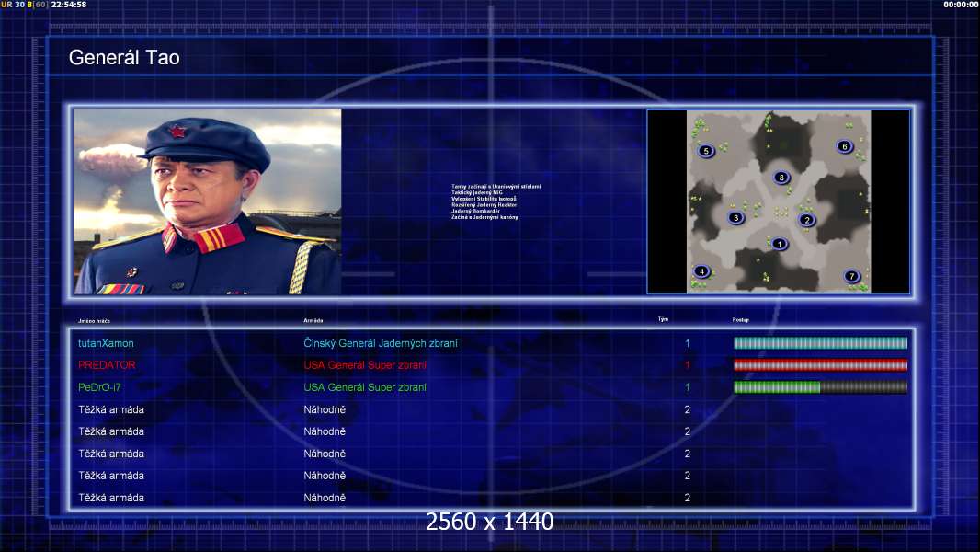Click the General Tao portrait image
980x552 pixels.
pos(208,201)
